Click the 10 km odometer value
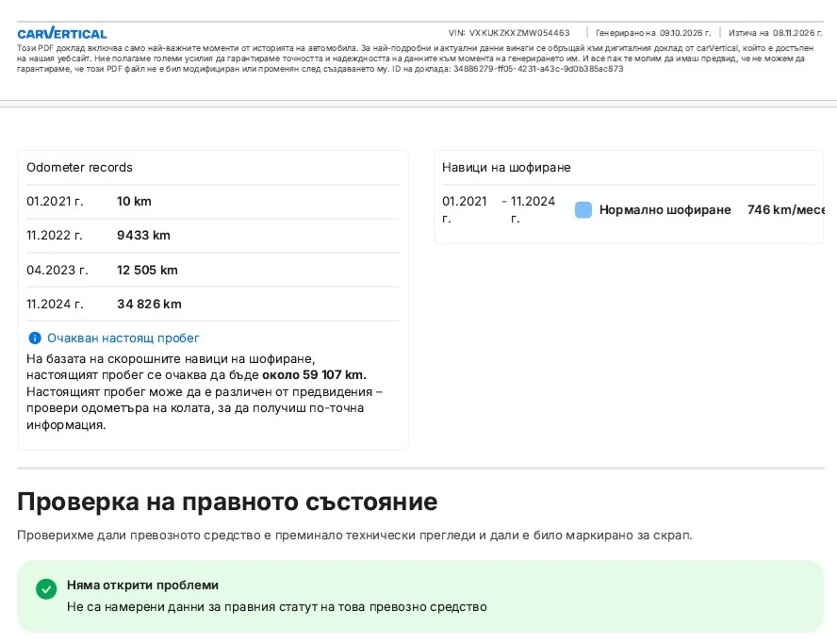Screen dimensions: 837x644 click(134, 202)
